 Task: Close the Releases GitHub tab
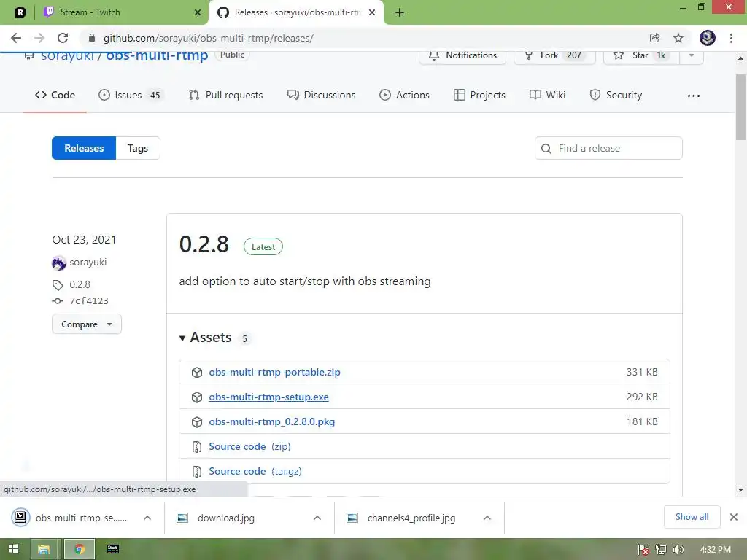click(372, 12)
